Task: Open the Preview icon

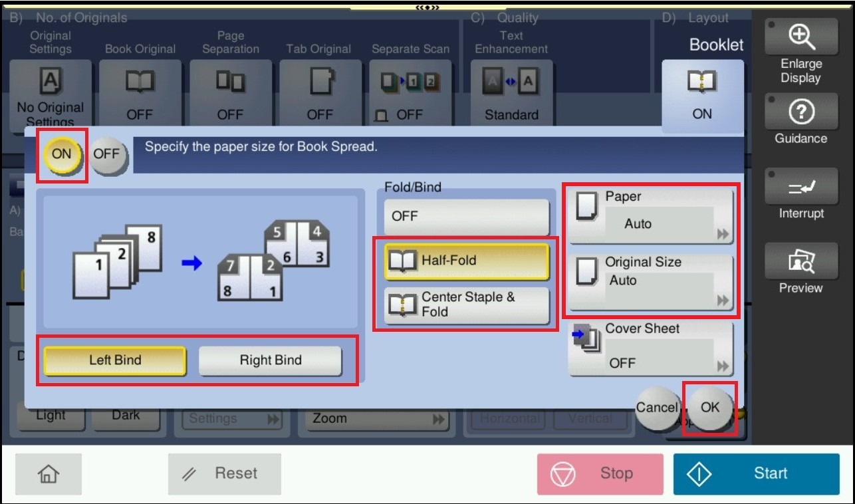Action: pyautogui.click(x=800, y=264)
